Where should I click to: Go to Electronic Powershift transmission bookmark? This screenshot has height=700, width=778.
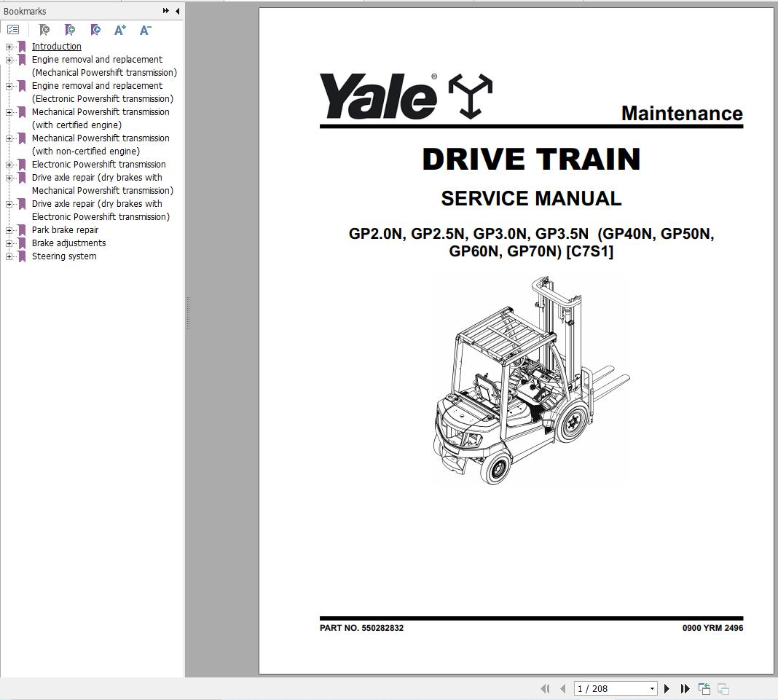[x=99, y=164]
